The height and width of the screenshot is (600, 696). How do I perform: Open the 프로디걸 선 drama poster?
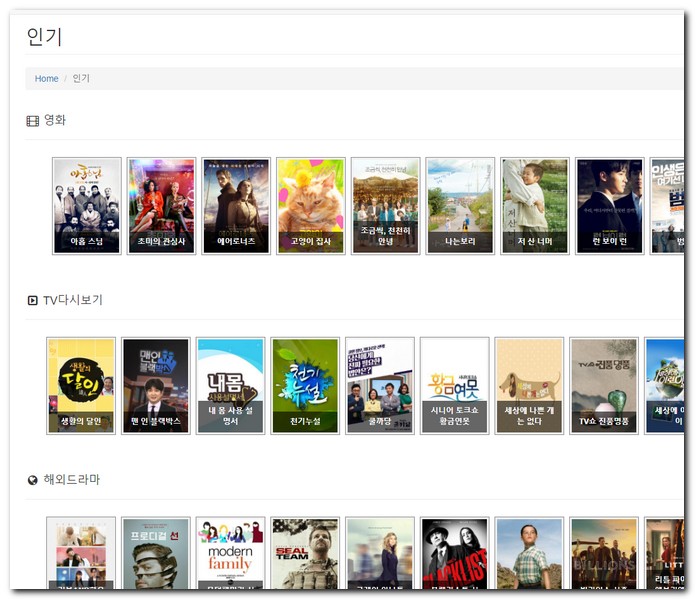click(156, 553)
